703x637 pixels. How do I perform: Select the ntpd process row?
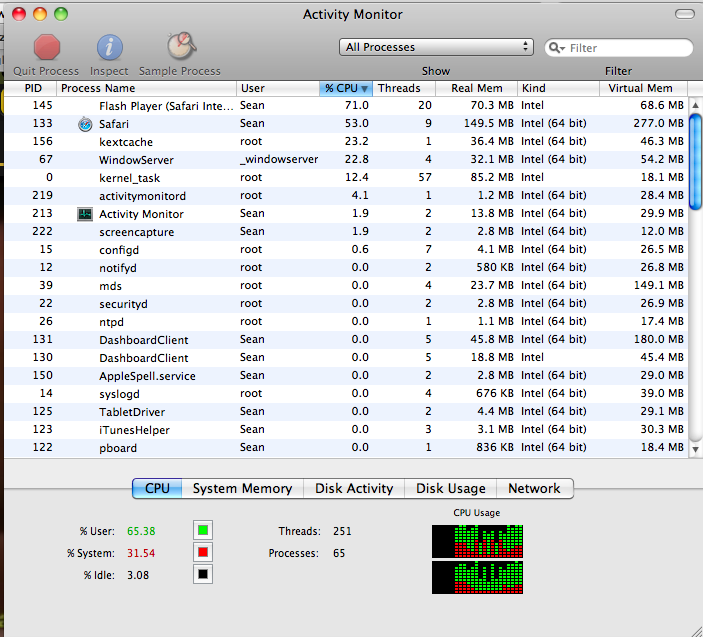[346, 322]
